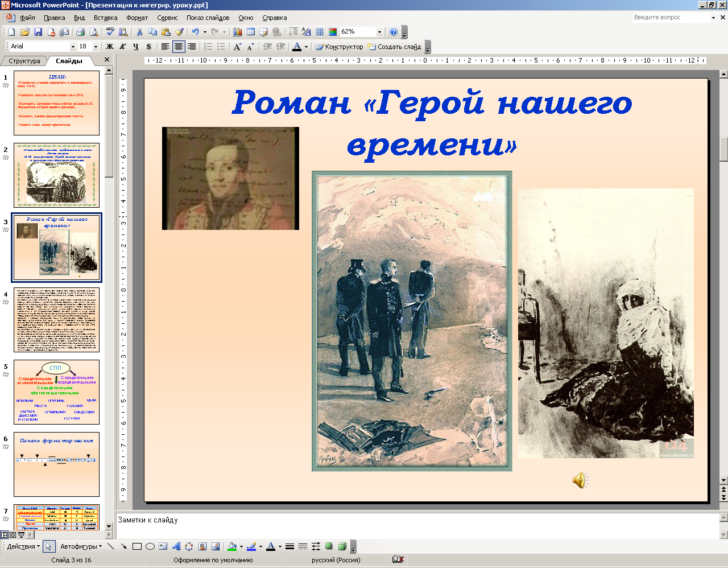Save the presentation with the floppy disk icon

click(x=38, y=32)
